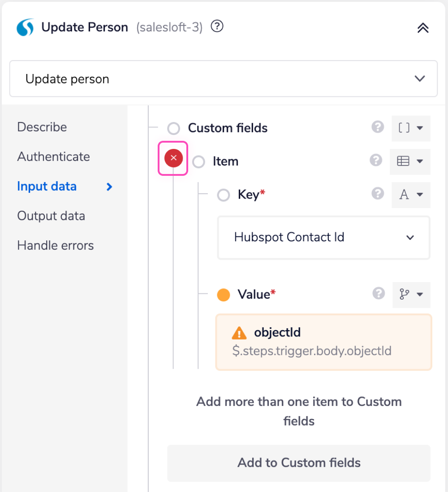Click the filled orange circle beside Value

coord(223,295)
